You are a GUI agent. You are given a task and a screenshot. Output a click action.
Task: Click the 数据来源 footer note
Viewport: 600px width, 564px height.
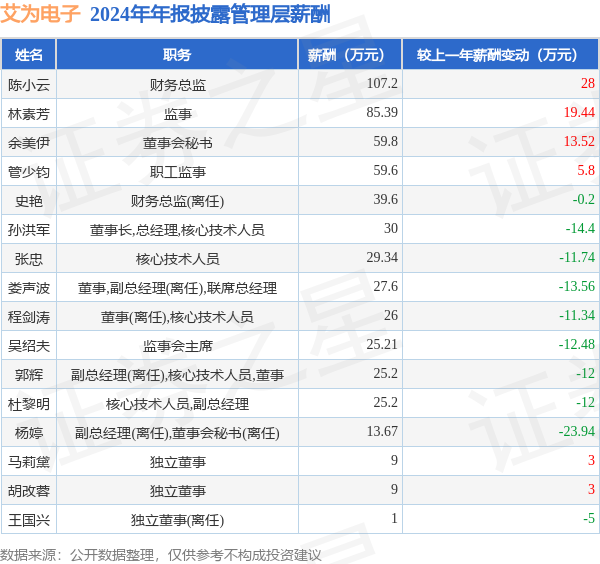point(161,555)
